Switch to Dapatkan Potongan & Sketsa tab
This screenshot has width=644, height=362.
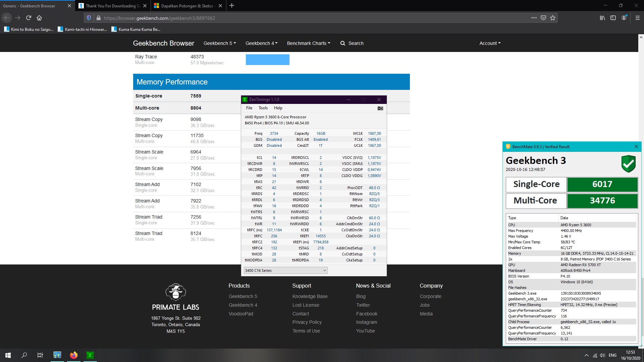pos(188,6)
